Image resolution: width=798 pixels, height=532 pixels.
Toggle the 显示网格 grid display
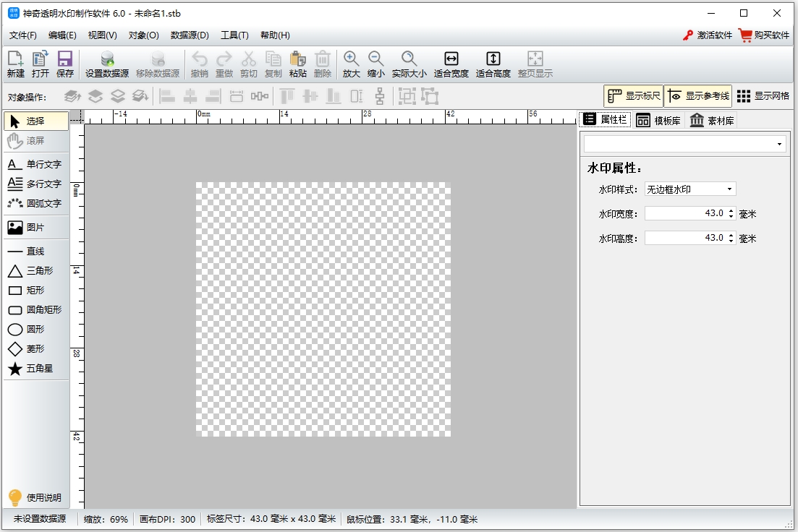pyautogui.click(x=763, y=96)
